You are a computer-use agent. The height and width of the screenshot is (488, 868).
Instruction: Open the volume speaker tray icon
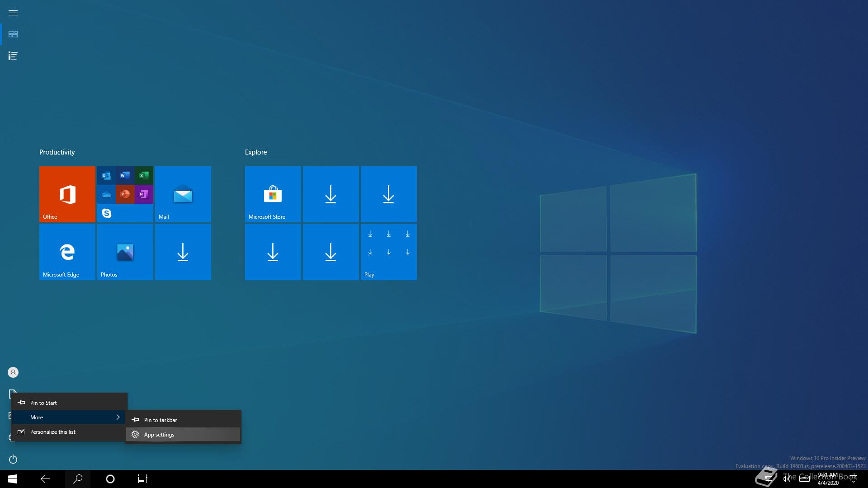pos(787,479)
